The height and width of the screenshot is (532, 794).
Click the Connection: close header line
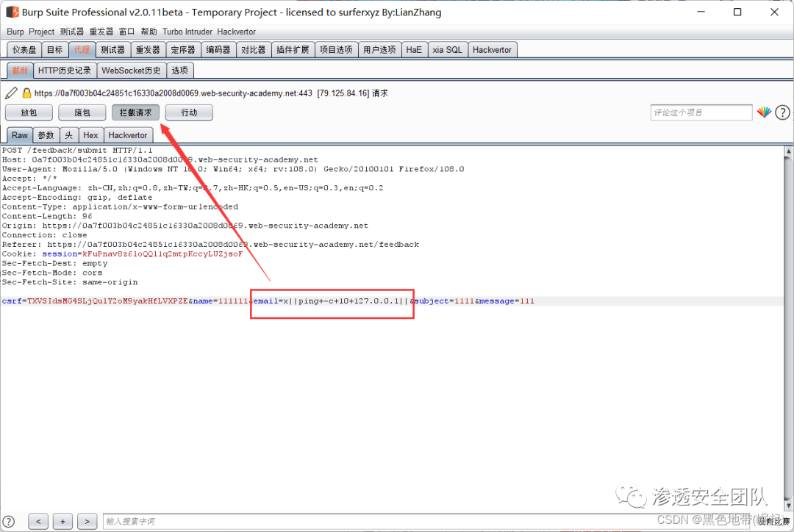pyautogui.click(x=45, y=235)
